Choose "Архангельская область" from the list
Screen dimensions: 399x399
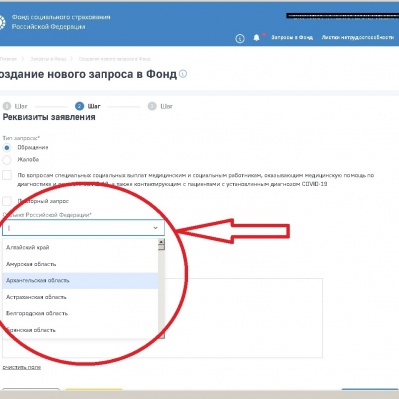tap(80, 280)
